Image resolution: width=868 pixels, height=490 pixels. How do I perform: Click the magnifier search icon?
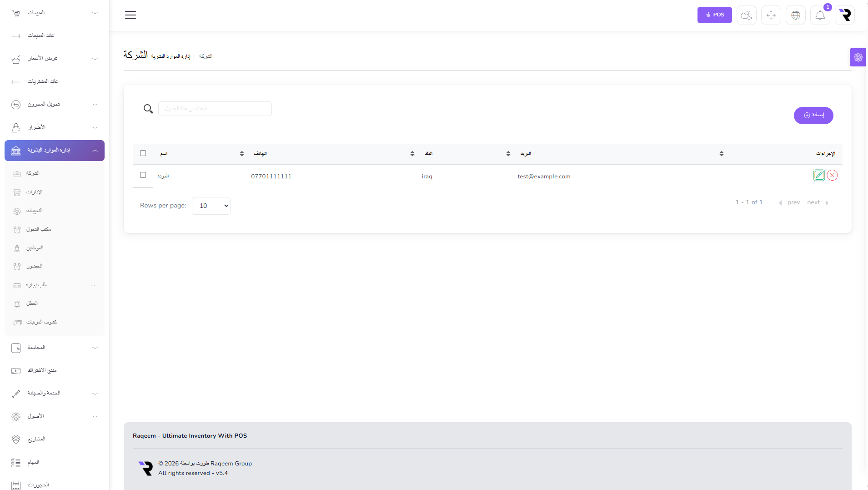coord(148,109)
